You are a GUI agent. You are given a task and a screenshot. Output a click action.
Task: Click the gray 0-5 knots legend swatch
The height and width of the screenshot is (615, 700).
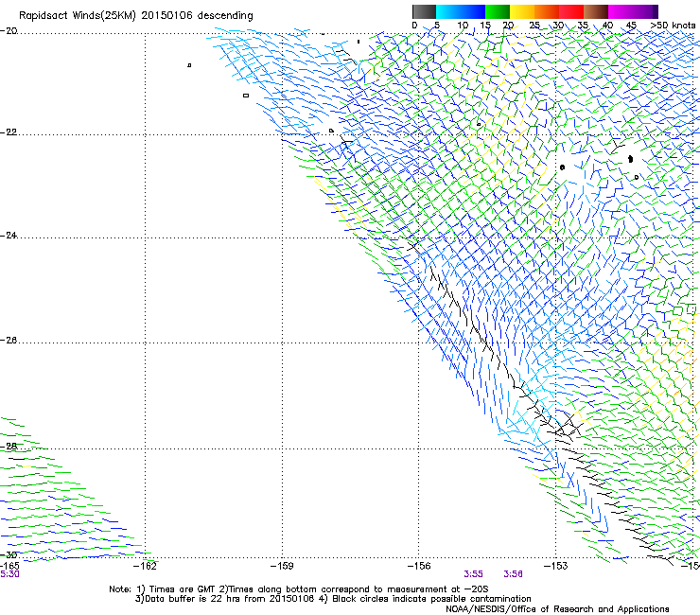coord(425,11)
